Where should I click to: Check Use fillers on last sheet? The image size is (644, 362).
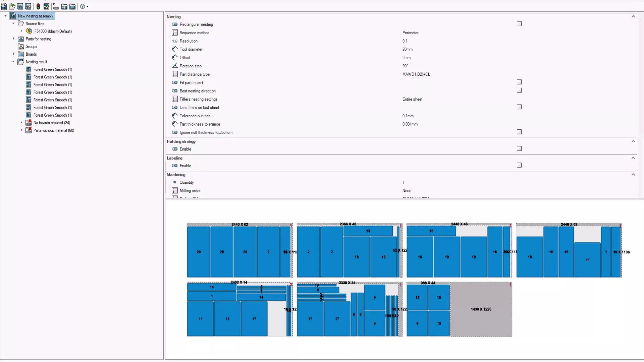pos(519,107)
